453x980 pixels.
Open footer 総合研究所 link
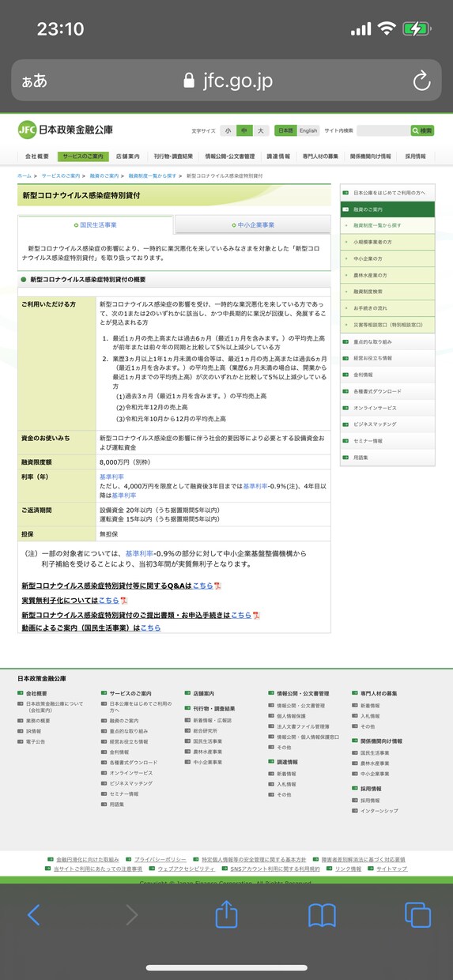click(204, 731)
